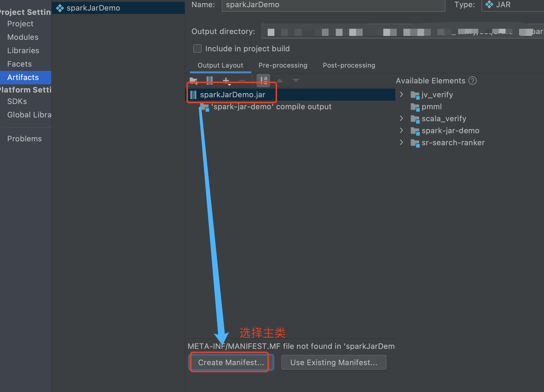
Task: Click the Create Directory toolbar icon
Action: point(194,81)
